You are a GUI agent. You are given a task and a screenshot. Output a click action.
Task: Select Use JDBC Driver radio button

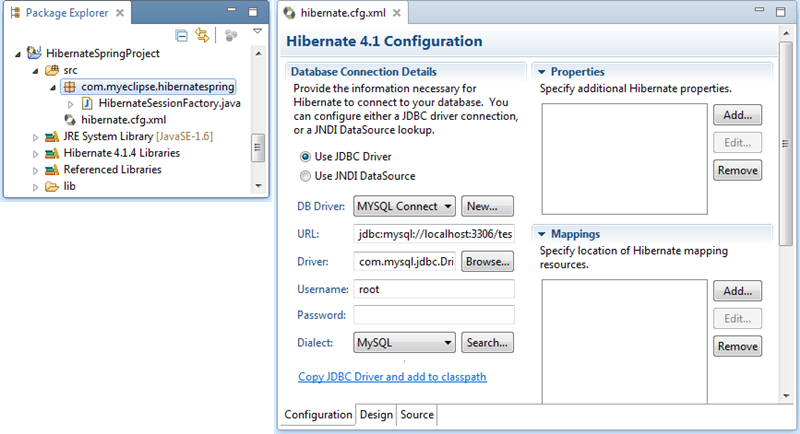point(306,157)
